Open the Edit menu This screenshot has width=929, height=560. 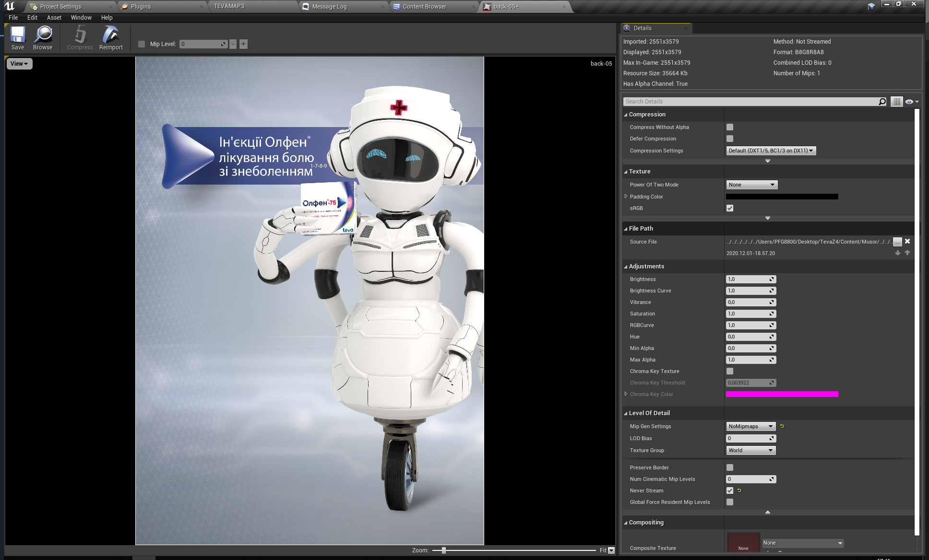tap(32, 18)
